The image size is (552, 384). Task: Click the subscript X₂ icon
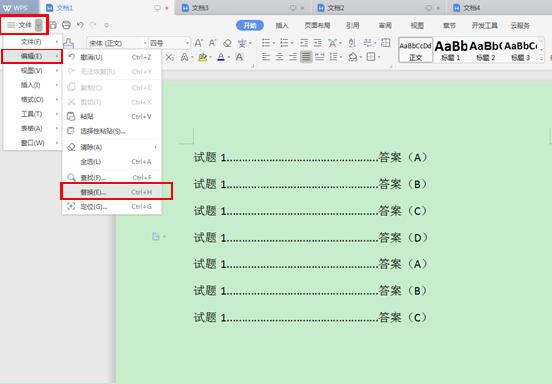tap(170, 57)
